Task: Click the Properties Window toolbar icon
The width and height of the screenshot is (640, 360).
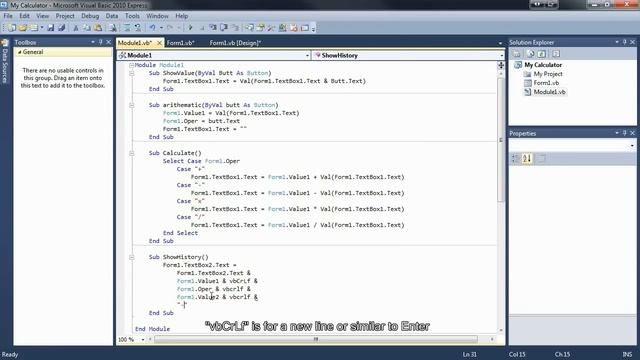Action: click(x=260, y=28)
